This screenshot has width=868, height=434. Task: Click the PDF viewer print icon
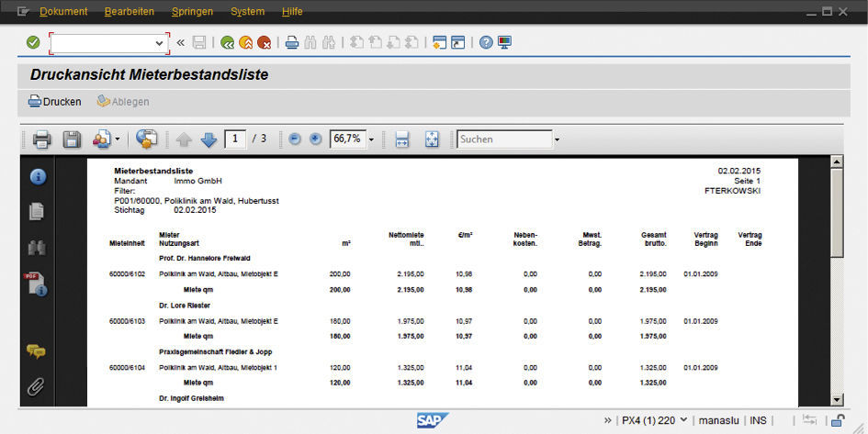(x=42, y=139)
